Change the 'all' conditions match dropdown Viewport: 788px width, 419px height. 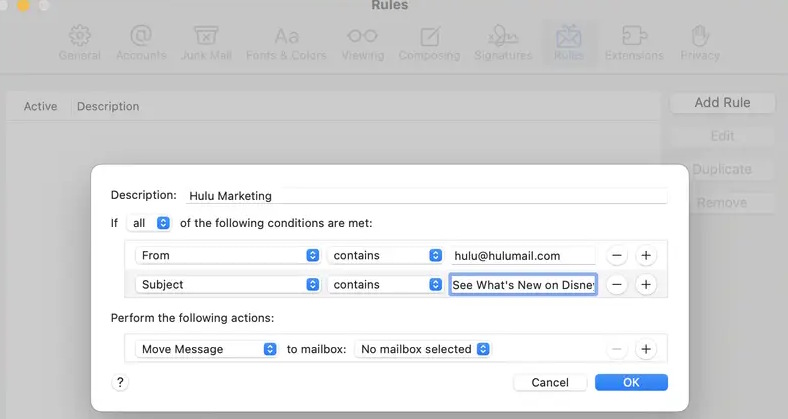pyautogui.click(x=149, y=223)
